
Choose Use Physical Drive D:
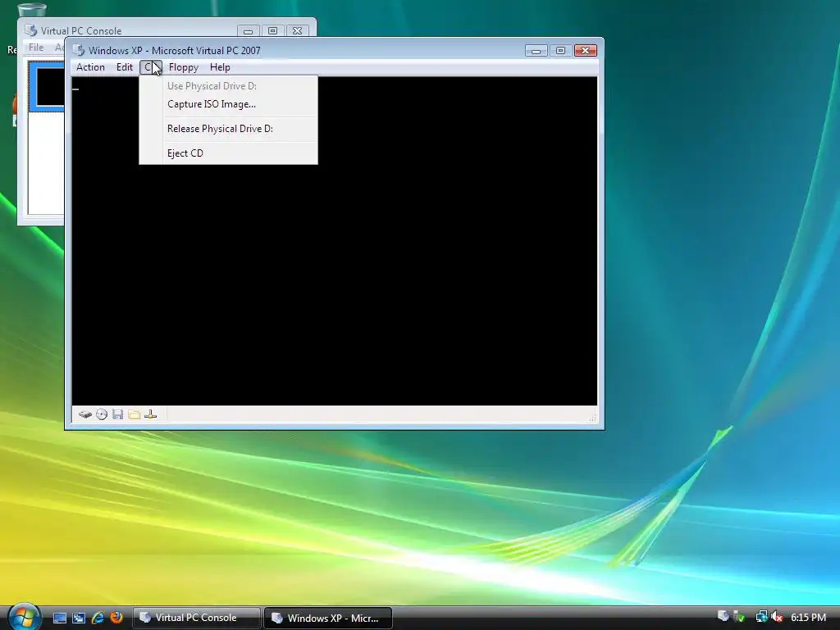tap(228, 85)
